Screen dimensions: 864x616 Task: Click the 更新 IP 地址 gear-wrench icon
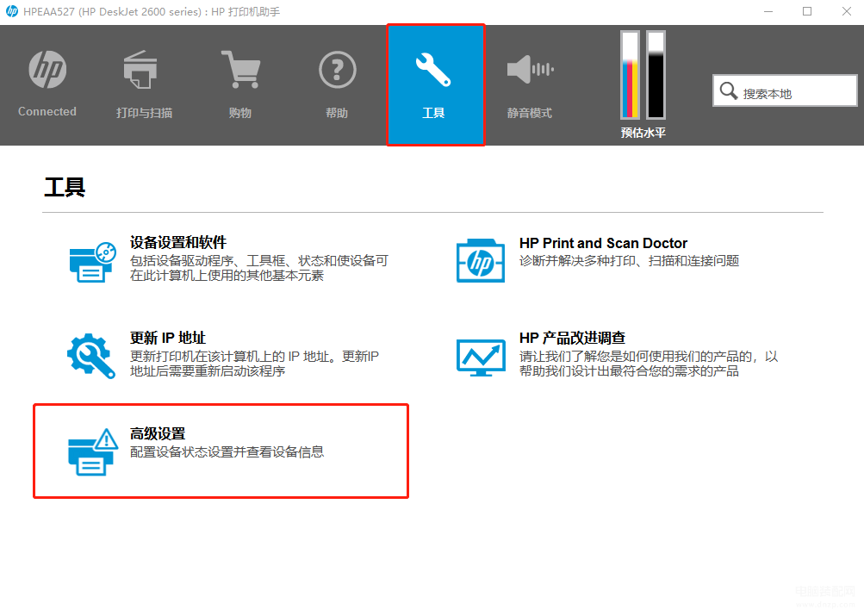pyautogui.click(x=91, y=356)
